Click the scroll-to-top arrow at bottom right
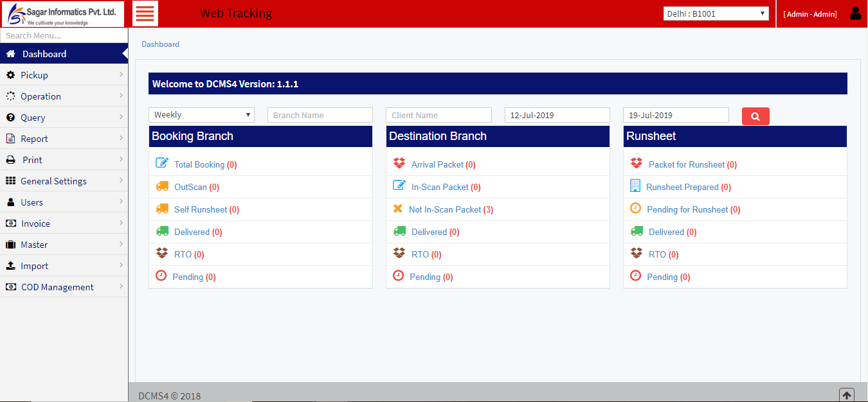 [847, 394]
